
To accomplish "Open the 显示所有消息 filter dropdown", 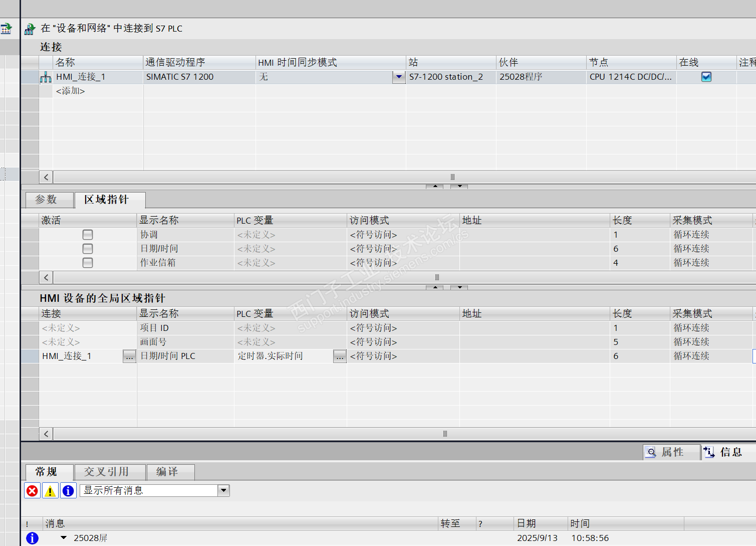I will point(224,490).
